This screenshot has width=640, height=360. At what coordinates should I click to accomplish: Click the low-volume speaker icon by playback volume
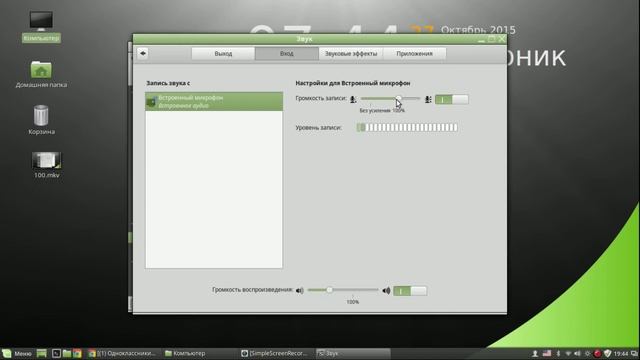pos(300,291)
